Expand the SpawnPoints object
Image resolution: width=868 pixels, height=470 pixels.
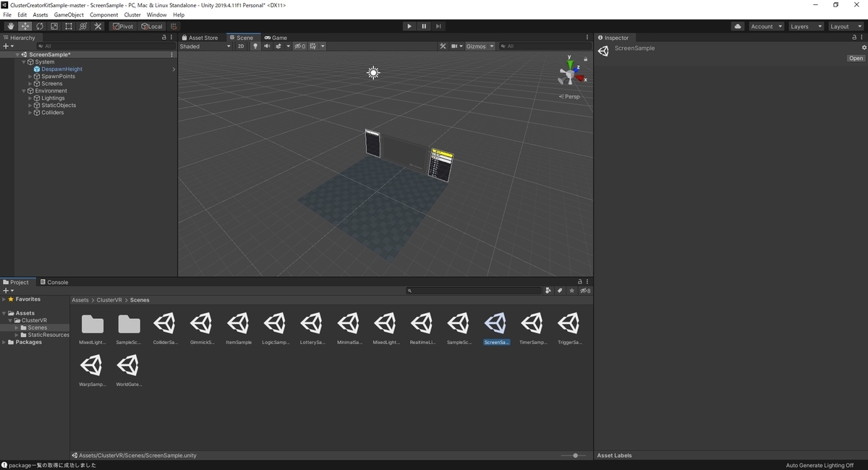30,77
